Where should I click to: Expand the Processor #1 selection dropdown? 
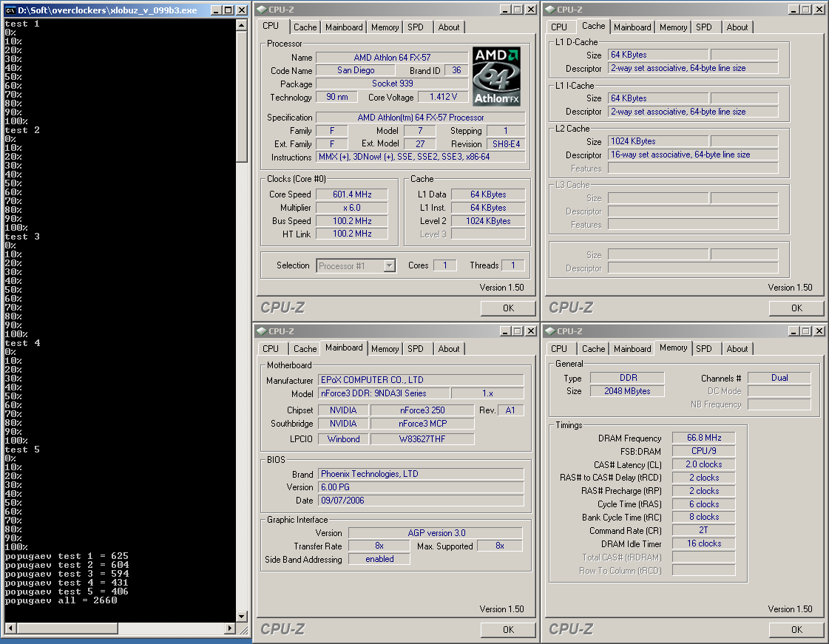[x=389, y=265]
